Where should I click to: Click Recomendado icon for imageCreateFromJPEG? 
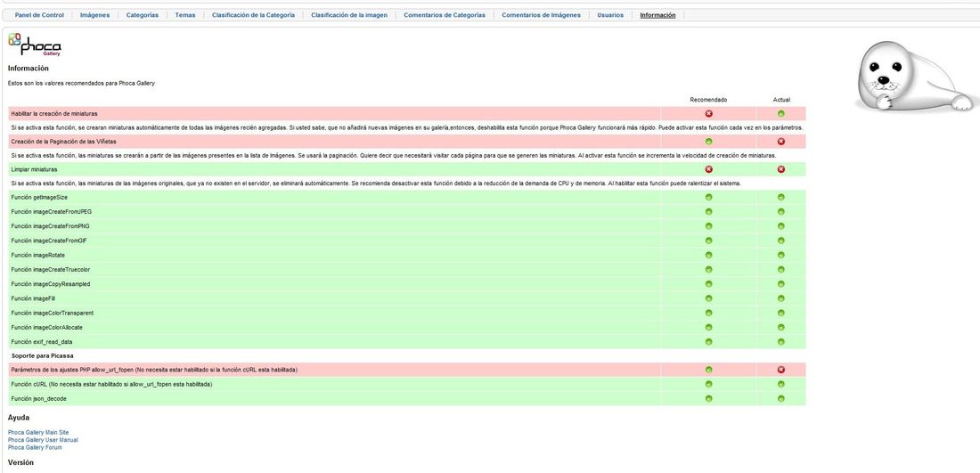[x=708, y=211]
